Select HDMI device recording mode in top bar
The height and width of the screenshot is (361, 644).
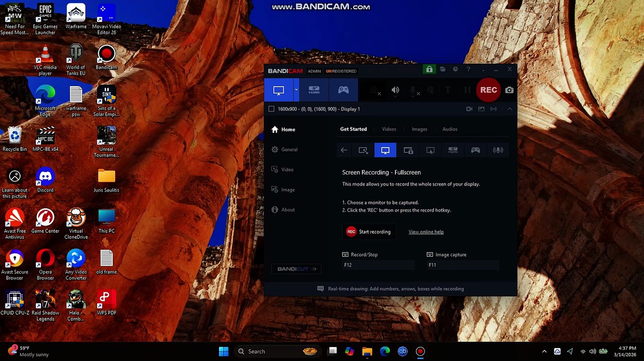(314, 90)
